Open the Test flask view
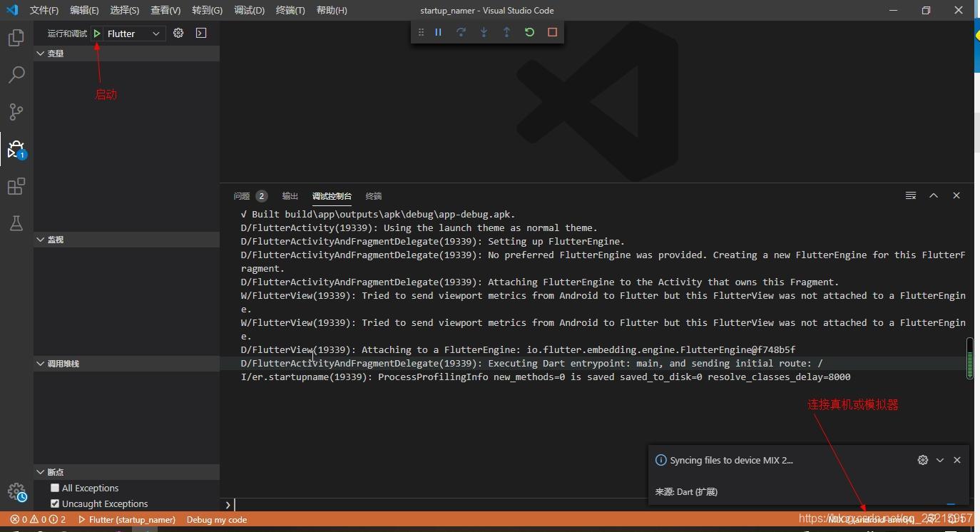The height and width of the screenshot is (532, 980). pos(16,223)
